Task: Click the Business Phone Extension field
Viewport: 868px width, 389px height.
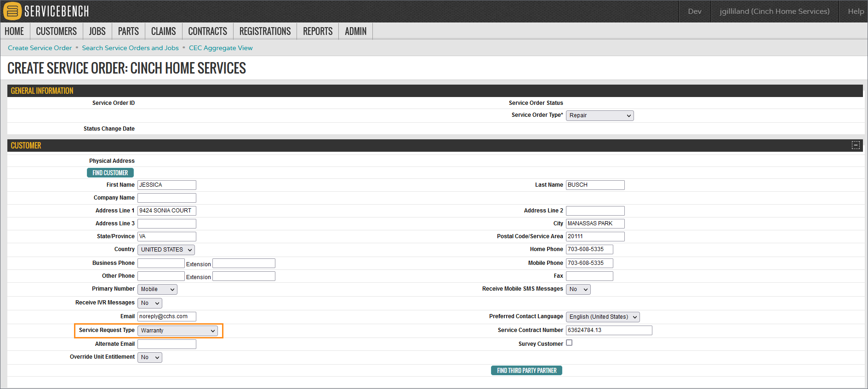Action: tap(244, 263)
